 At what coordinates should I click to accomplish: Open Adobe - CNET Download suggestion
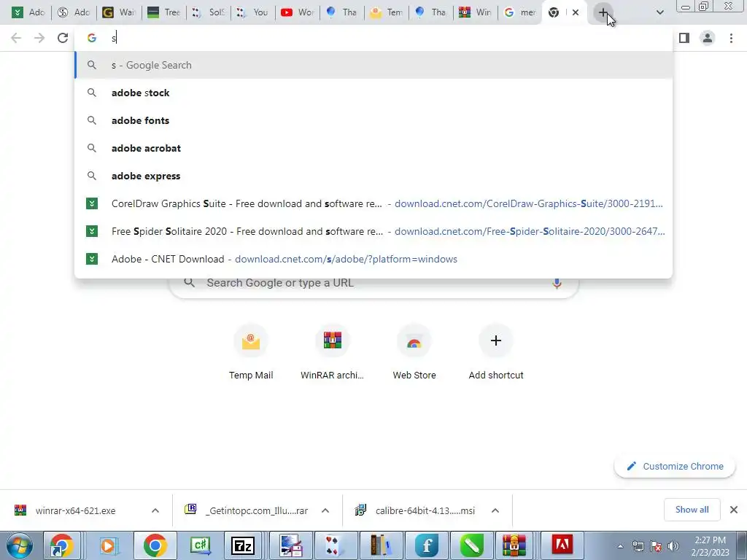point(373,259)
